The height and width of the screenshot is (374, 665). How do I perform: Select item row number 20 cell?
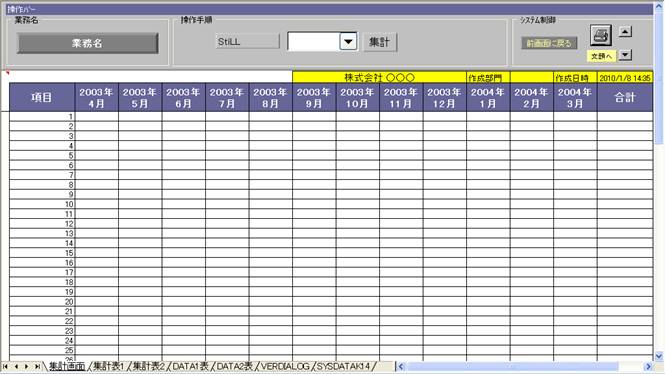click(x=42, y=302)
